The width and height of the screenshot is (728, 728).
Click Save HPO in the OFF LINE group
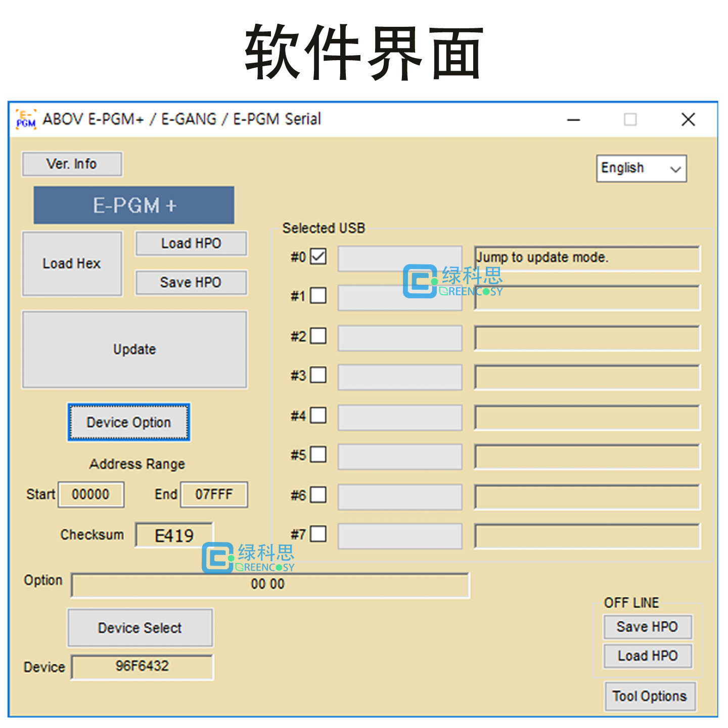(x=648, y=627)
